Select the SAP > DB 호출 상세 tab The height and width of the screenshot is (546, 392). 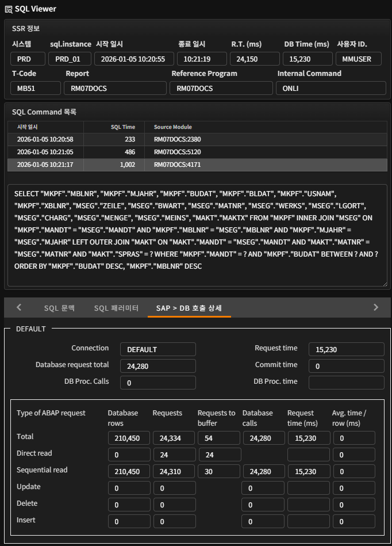point(189,308)
